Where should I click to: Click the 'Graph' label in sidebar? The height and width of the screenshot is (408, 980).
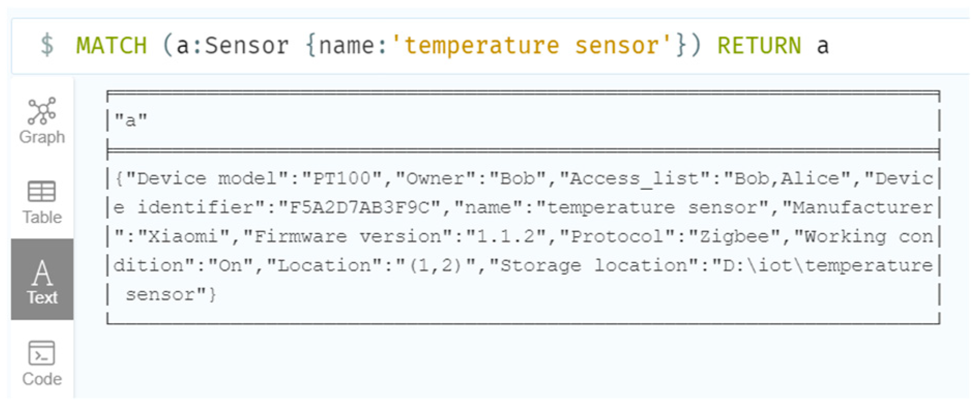42,137
